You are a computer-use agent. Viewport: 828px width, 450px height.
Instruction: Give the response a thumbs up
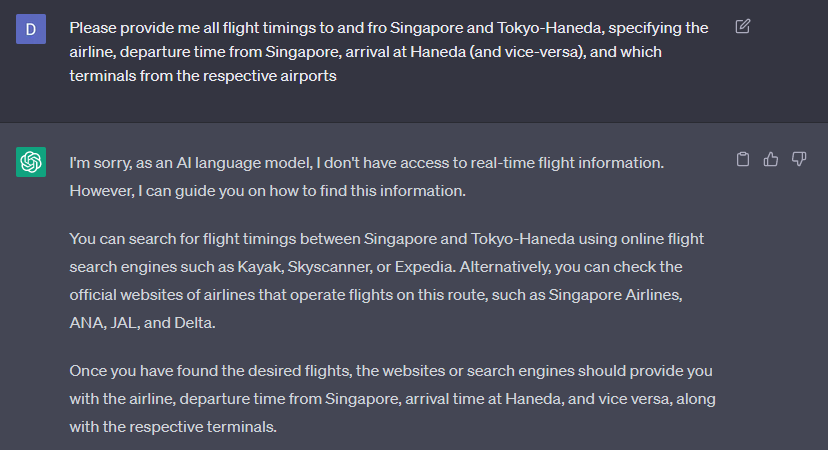(770, 159)
